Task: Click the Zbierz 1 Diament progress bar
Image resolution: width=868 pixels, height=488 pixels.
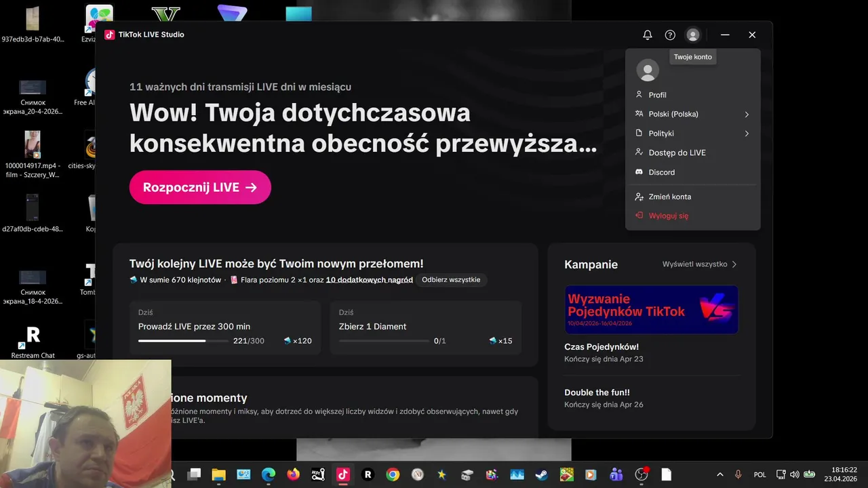Action: coord(384,341)
